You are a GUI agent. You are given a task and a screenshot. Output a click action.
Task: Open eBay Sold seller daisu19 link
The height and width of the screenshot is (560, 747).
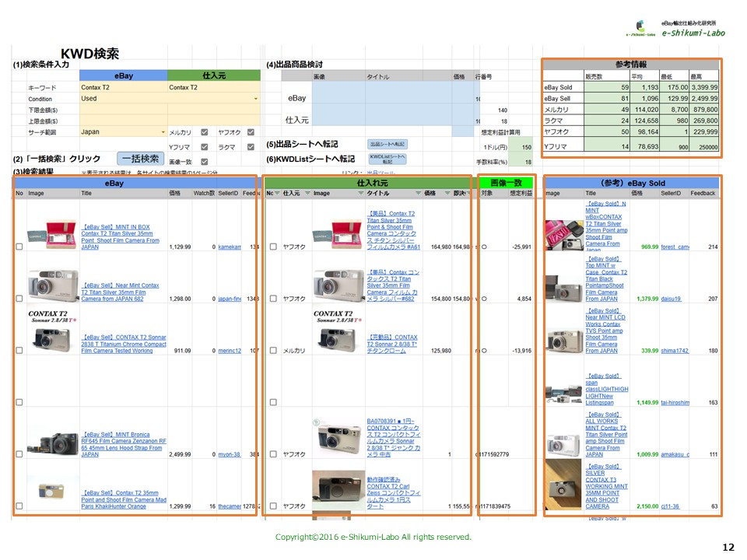[x=671, y=299]
